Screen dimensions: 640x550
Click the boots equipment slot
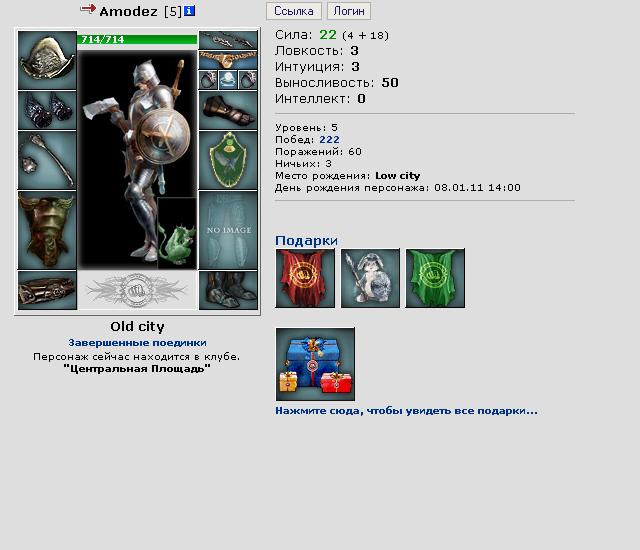228,291
